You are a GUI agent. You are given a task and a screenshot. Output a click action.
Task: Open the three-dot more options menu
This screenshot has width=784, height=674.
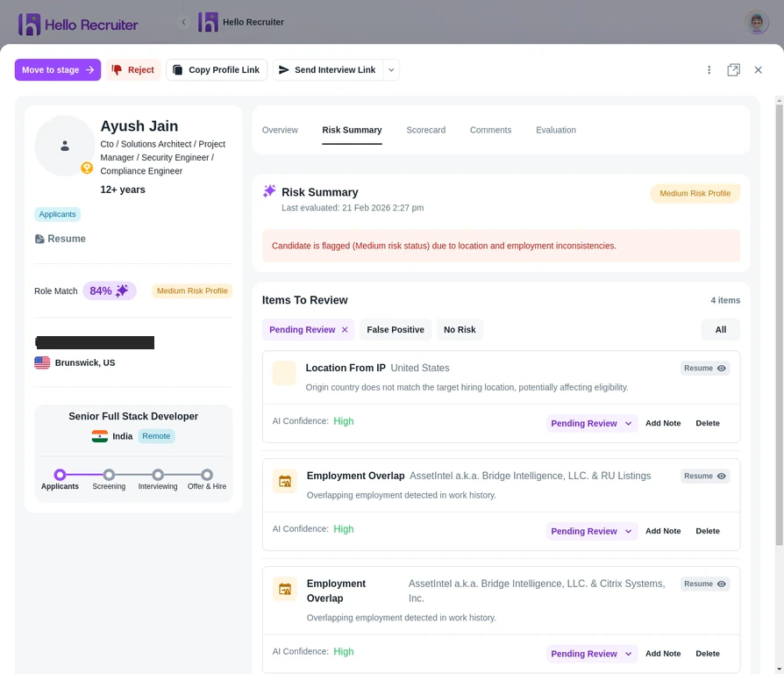tap(709, 69)
